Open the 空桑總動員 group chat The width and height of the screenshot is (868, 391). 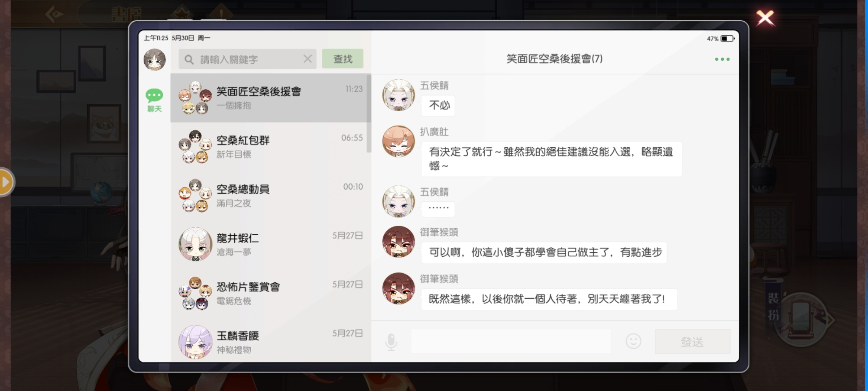pyautogui.click(x=271, y=195)
